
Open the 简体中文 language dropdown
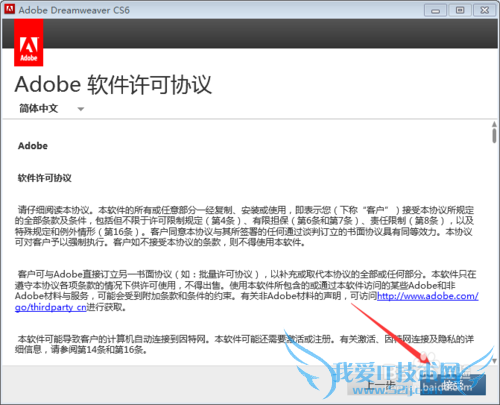click(52, 109)
